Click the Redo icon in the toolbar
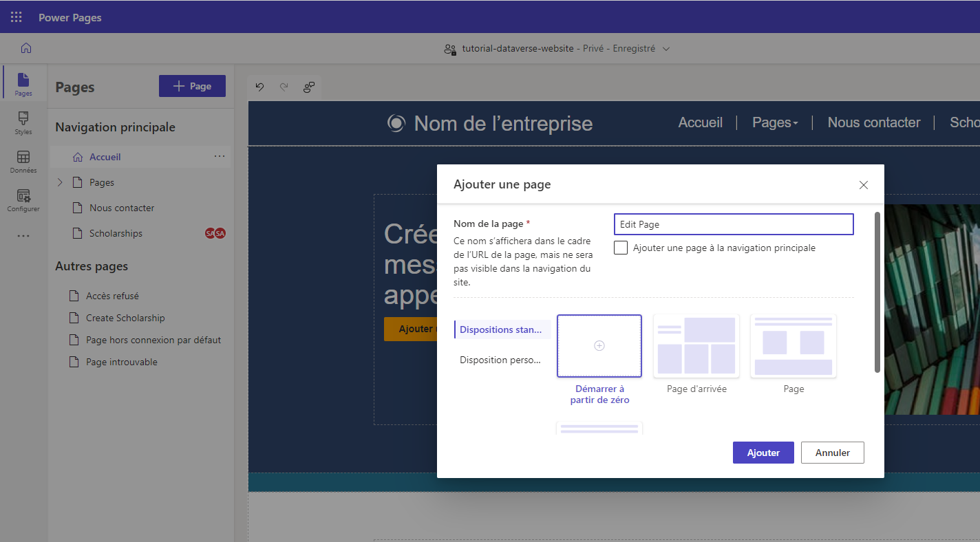 point(284,87)
